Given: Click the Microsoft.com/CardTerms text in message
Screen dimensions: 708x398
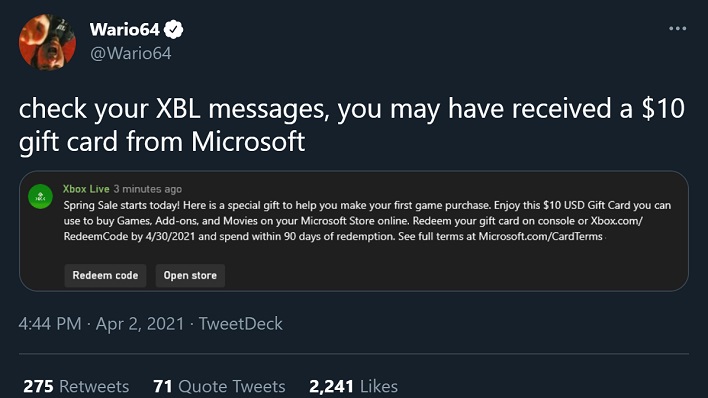Looking at the screenshot, I should (540, 237).
